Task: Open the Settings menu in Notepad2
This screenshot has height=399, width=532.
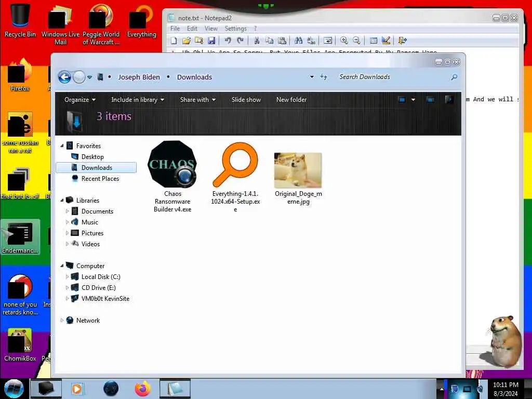Action: pos(235,29)
